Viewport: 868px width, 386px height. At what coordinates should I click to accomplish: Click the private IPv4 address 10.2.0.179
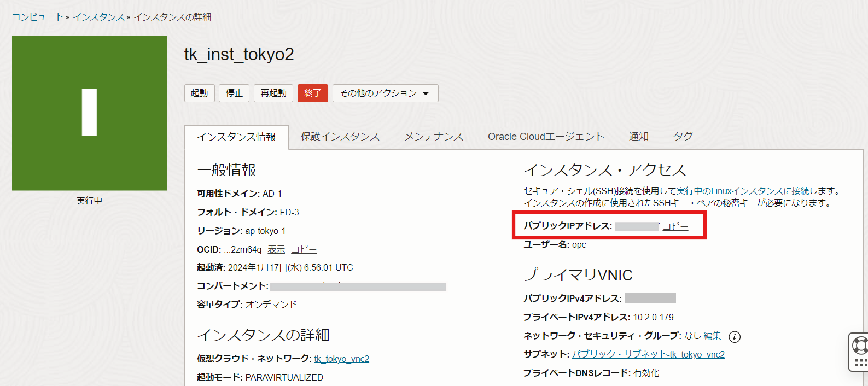pyautogui.click(x=654, y=317)
